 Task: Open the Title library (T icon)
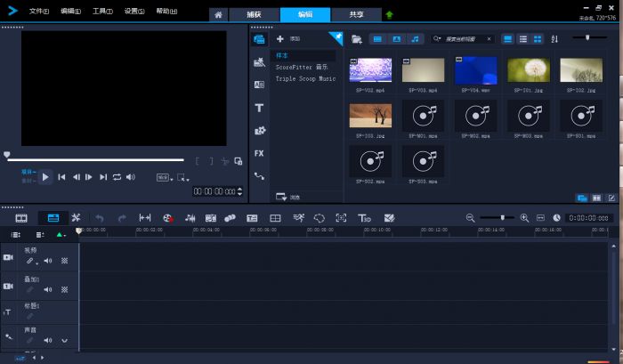(x=259, y=108)
